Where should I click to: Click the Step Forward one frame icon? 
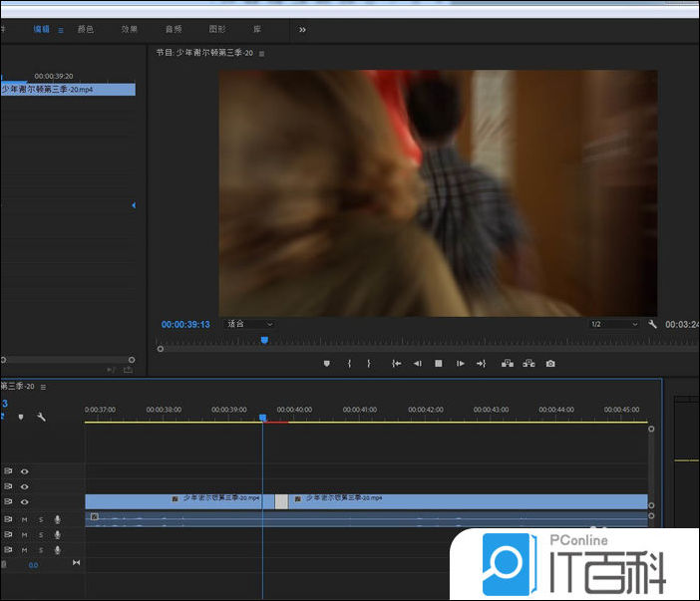(x=460, y=364)
